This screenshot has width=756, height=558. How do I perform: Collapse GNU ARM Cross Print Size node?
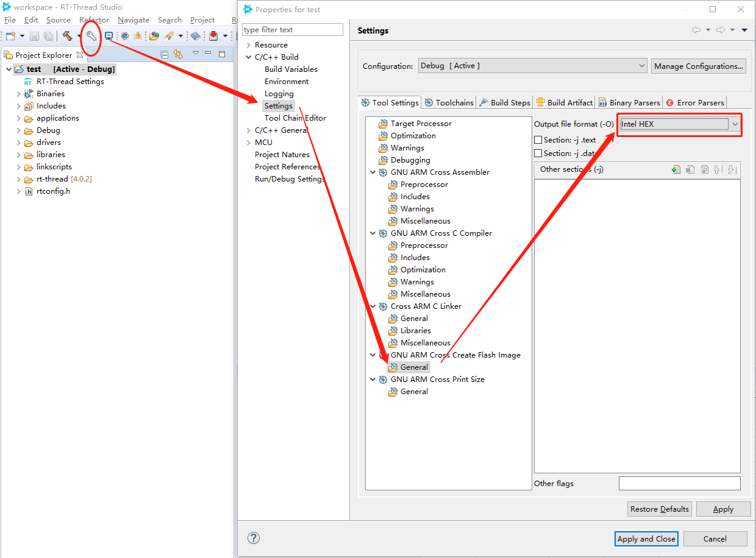coord(373,380)
